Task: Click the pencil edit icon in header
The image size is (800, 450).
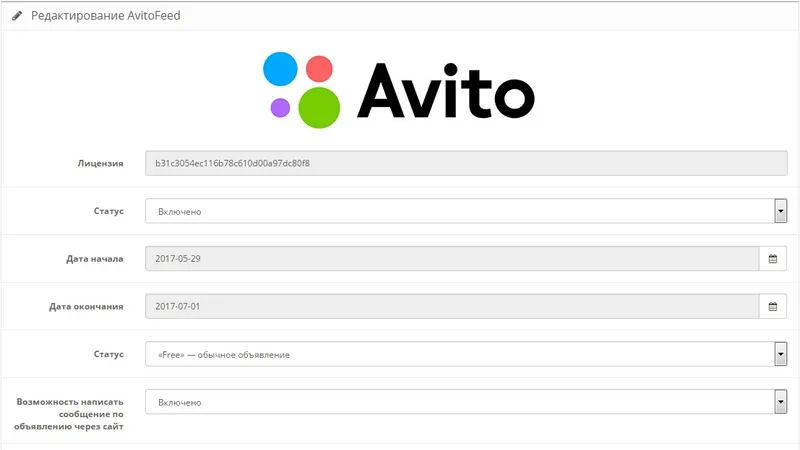Action: (x=17, y=16)
